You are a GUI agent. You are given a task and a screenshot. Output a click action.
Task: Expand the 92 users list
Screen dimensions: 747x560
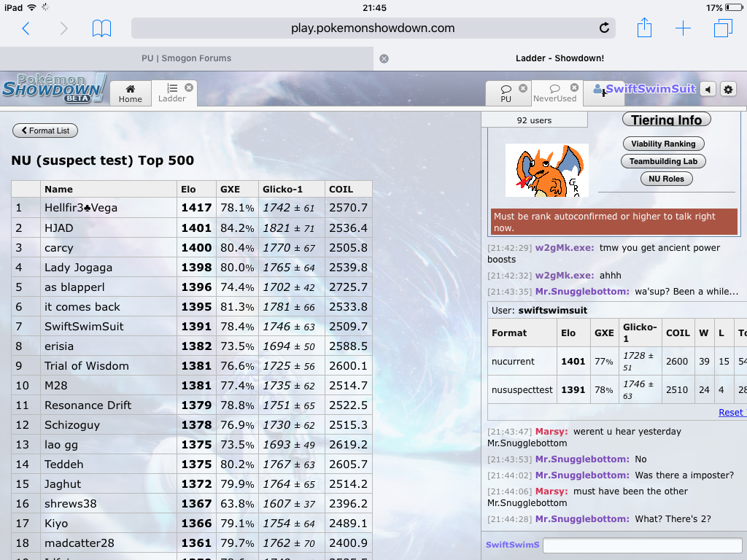(x=534, y=120)
